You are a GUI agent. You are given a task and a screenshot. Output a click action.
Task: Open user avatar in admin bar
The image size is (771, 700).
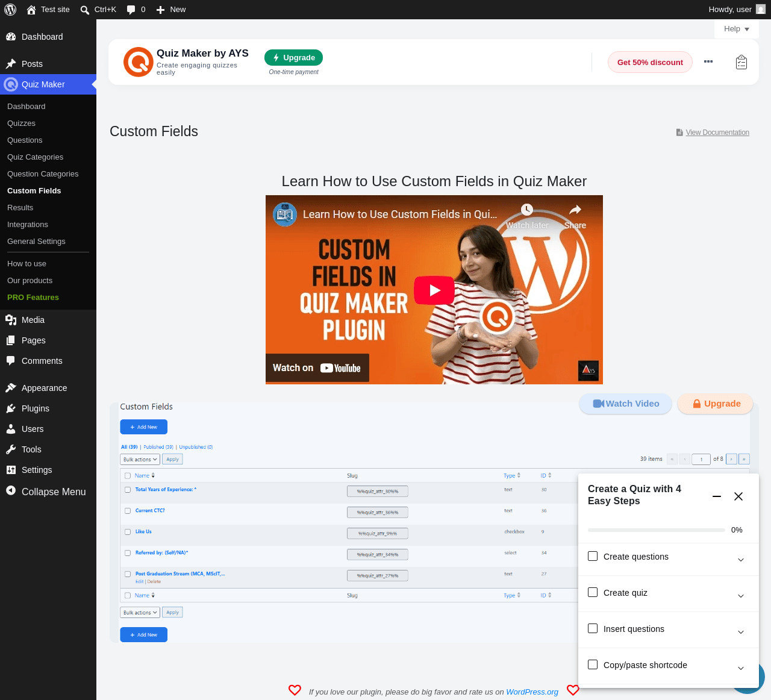[x=761, y=9]
